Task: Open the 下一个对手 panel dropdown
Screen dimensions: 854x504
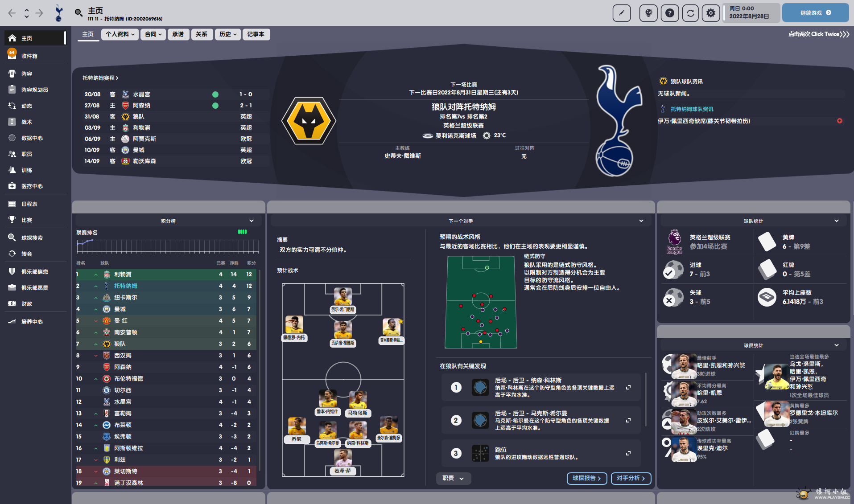Action: (641, 221)
